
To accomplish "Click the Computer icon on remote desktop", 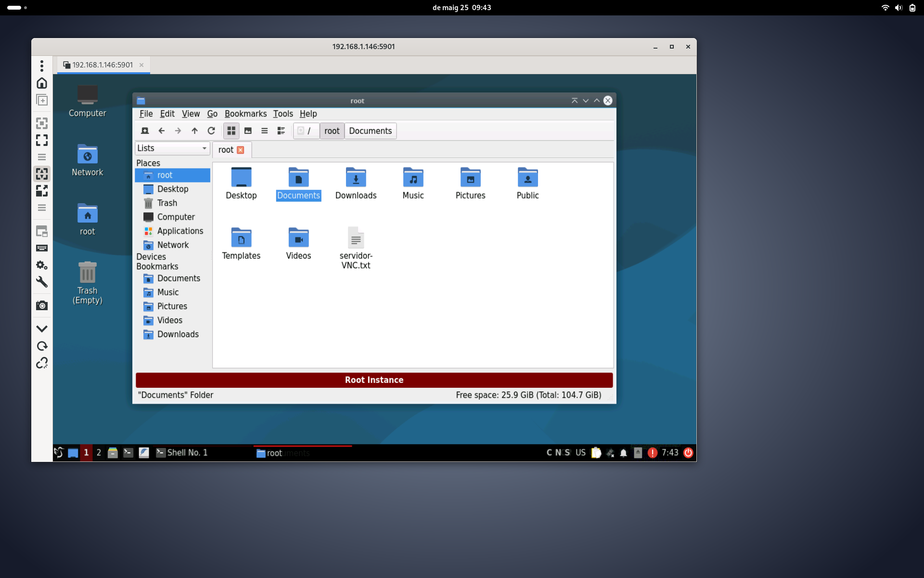I will click(87, 101).
